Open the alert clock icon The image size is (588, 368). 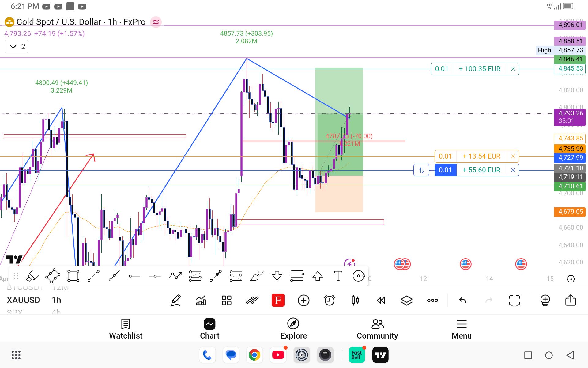point(330,300)
